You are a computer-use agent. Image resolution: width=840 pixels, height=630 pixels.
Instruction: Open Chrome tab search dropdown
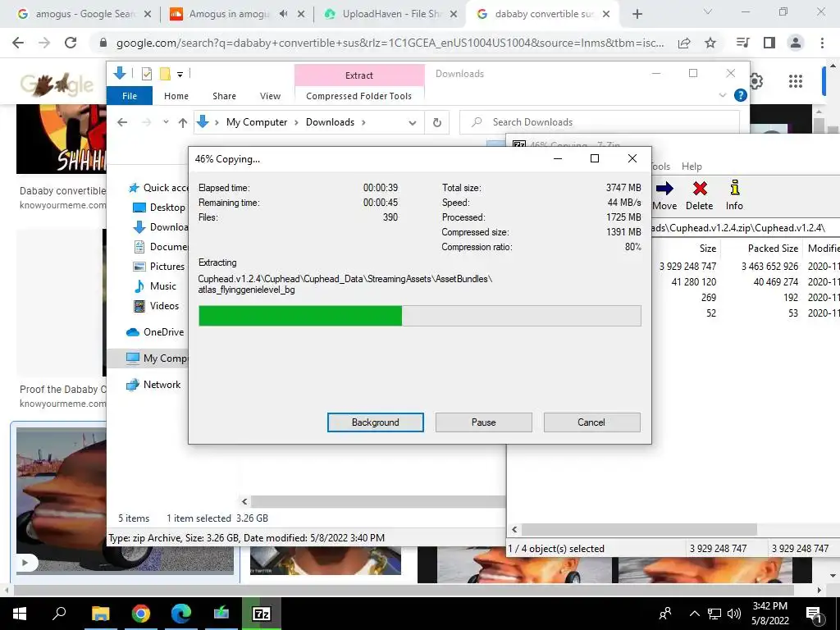click(x=708, y=11)
